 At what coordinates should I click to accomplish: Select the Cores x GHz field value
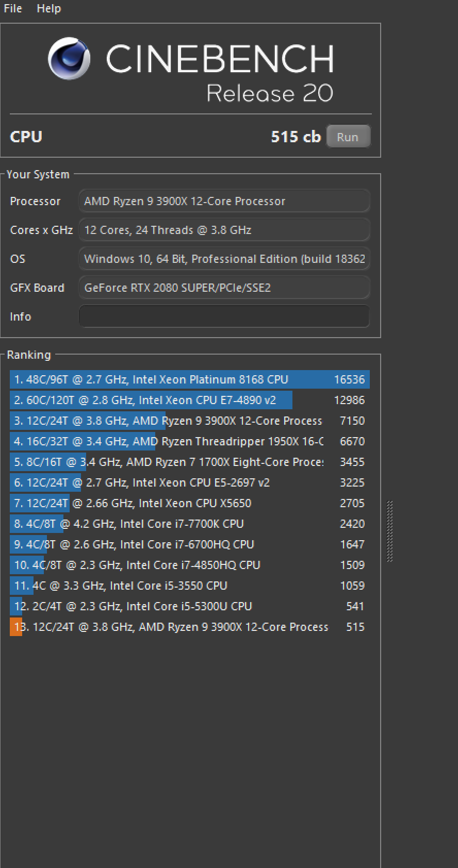(224, 229)
